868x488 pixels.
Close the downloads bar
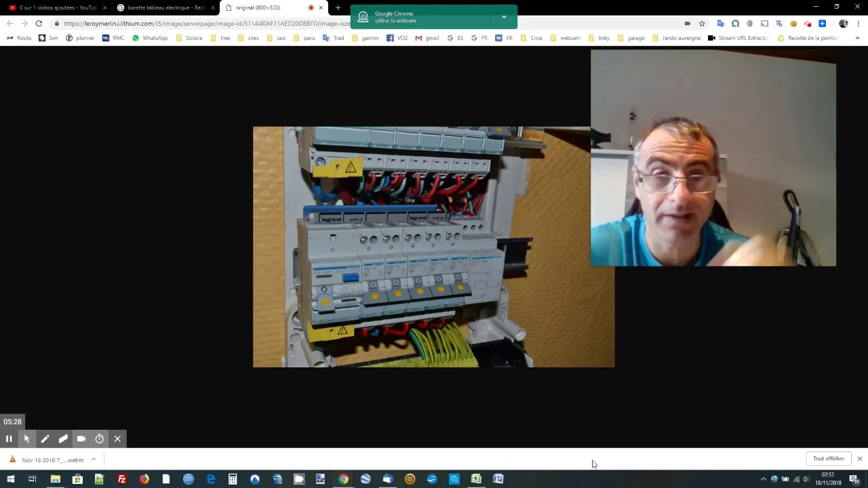(859, 459)
